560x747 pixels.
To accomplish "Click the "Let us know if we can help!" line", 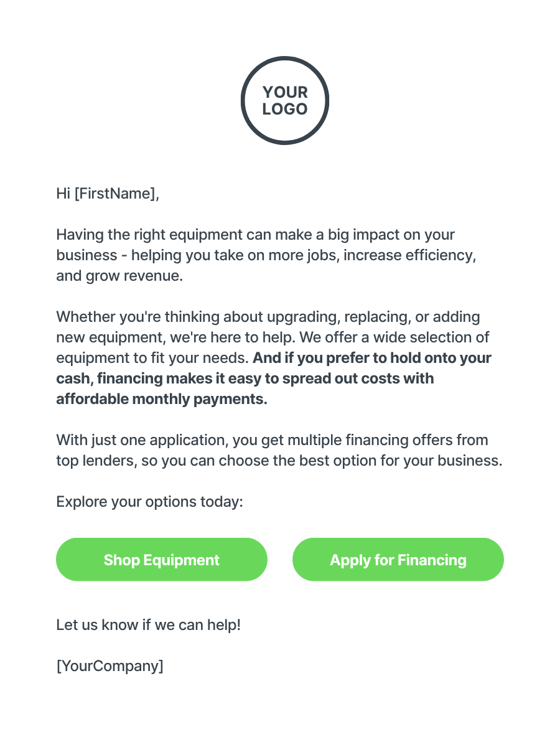I will point(148,624).
